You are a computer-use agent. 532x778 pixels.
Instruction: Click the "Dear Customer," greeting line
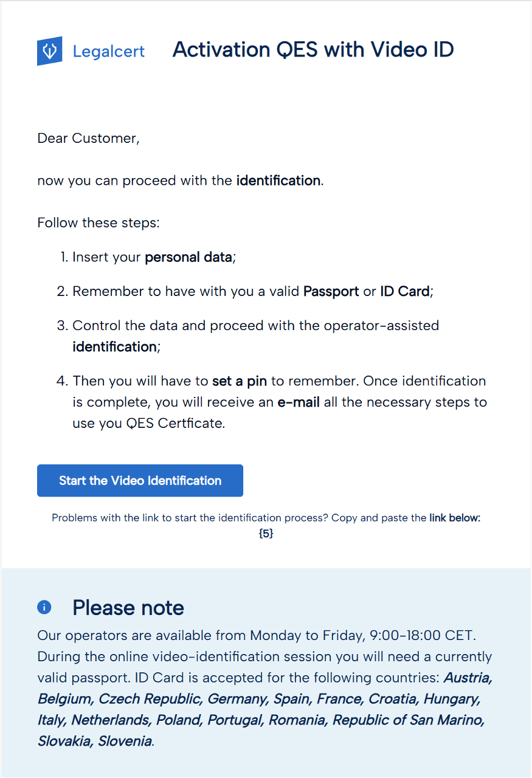[88, 138]
